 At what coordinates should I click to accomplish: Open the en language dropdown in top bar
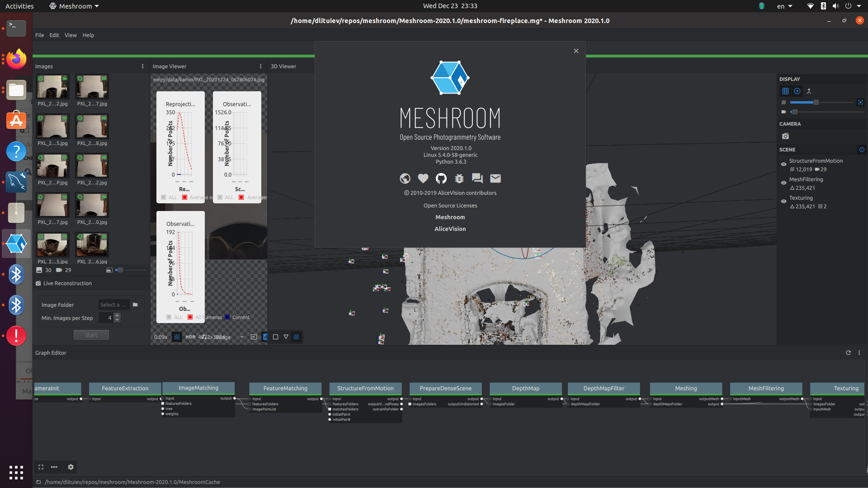point(785,6)
